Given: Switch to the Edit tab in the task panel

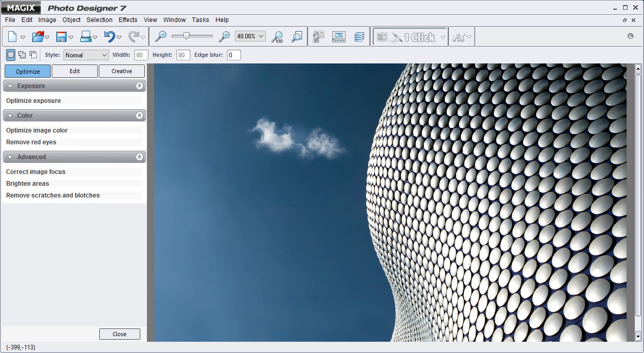Looking at the screenshot, I should pyautogui.click(x=75, y=71).
